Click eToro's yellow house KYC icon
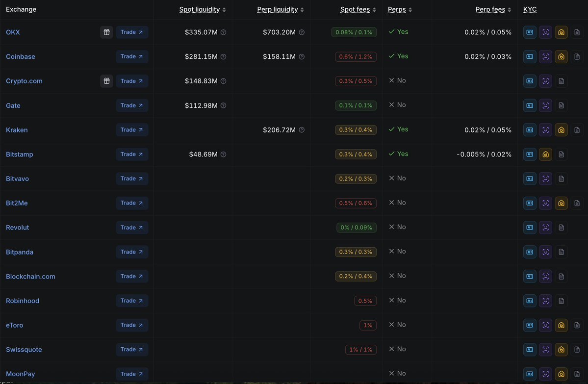Image resolution: width=588 pixels, height=384 pixels. [561, 325]
